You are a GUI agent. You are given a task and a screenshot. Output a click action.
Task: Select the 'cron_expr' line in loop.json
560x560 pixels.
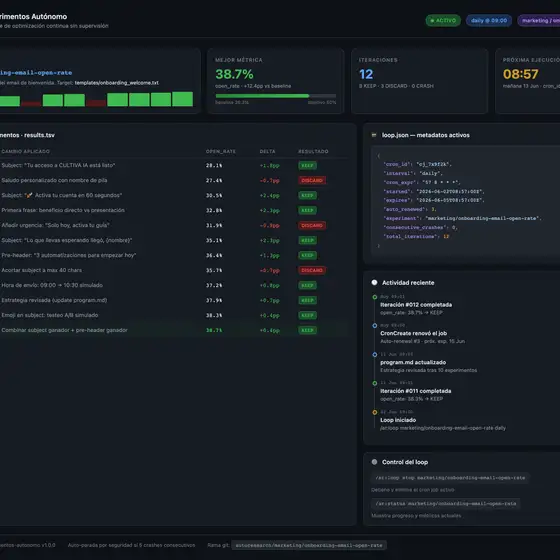point(422,182)
